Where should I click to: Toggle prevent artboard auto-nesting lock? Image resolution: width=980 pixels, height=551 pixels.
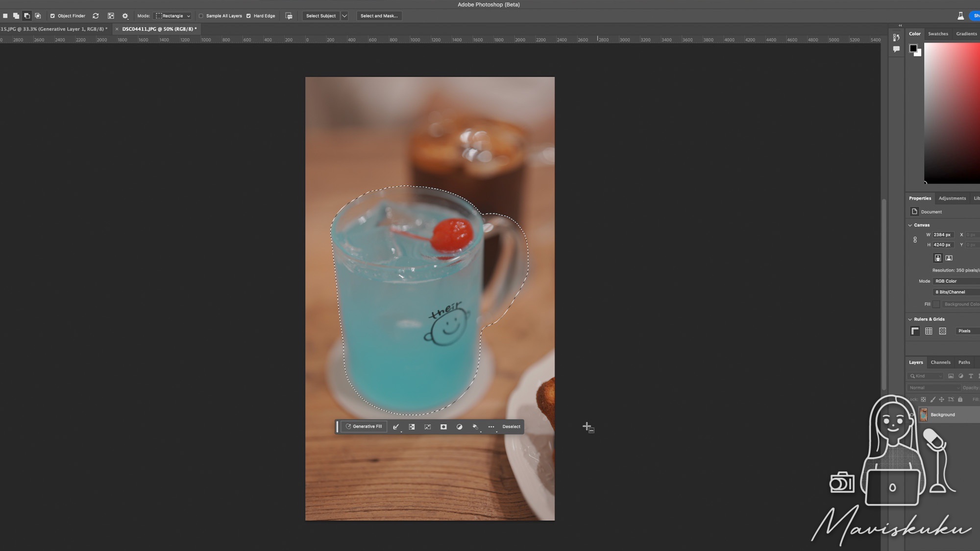coord(951,400)
